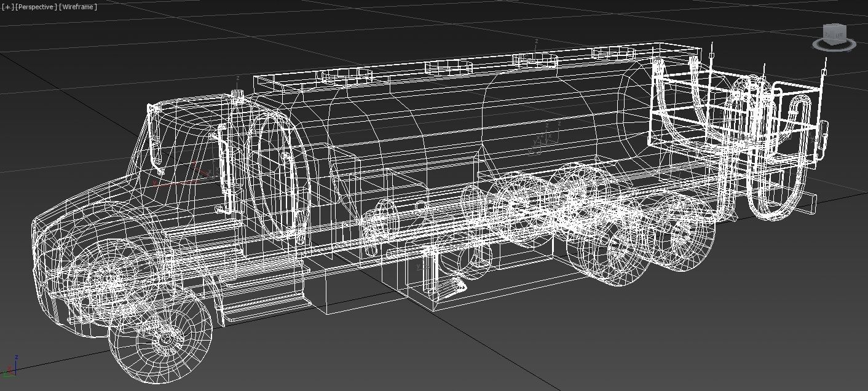
Task: Open the Perspective point-of-view menu
Action: tap(36, 7)
